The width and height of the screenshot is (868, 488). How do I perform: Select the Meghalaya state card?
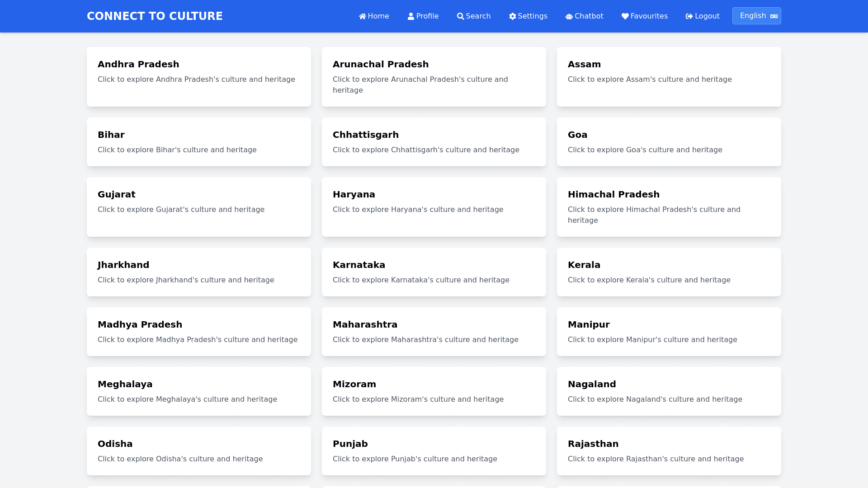pos(198,391)
